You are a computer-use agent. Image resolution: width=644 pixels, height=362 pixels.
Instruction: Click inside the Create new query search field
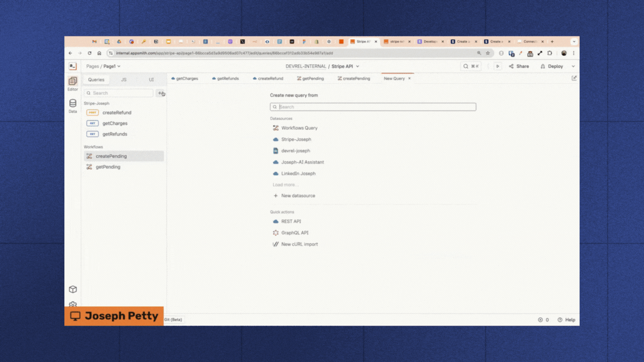click(x=373, y=107)
